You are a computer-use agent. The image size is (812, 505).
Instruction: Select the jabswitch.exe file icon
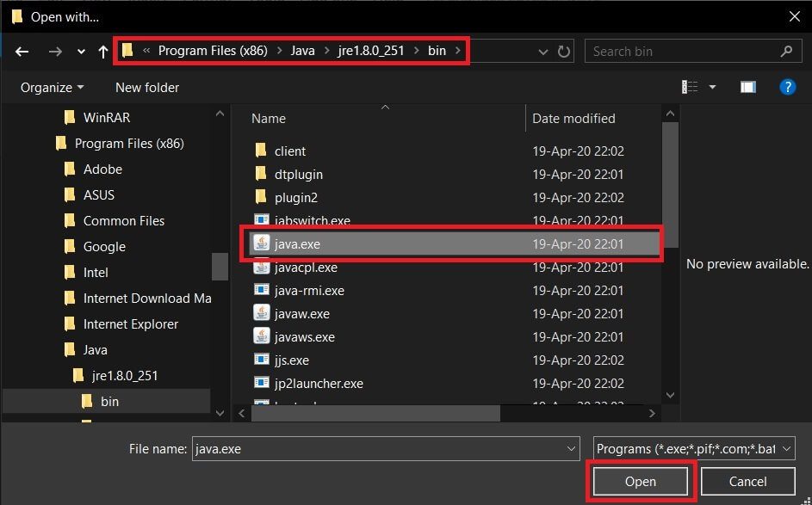(x=261, y=219)
